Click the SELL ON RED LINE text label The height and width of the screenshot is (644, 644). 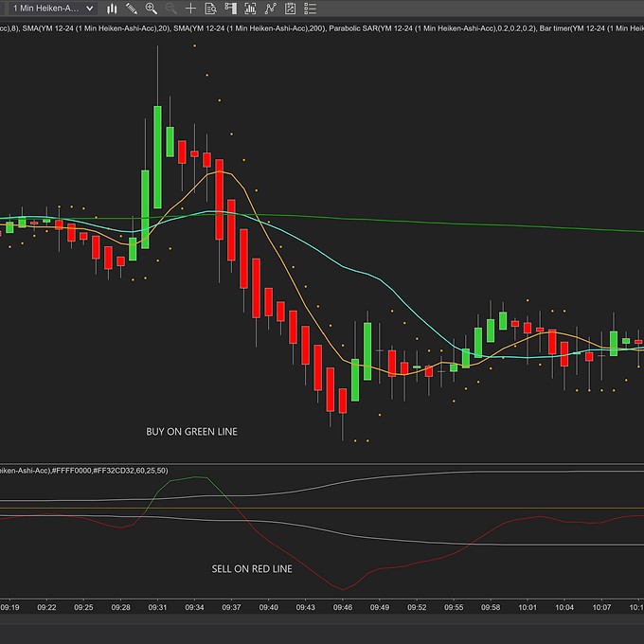point(252,569)
